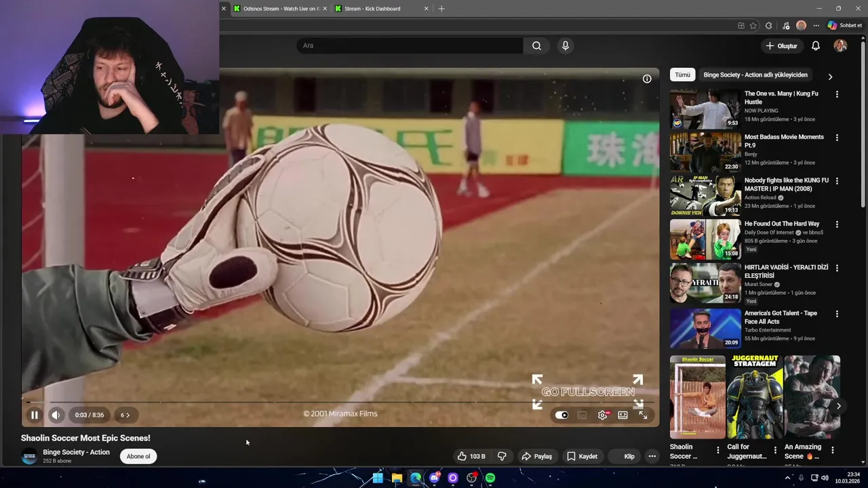868x488 pixels.
Task: Open the browser extensions icon
Action: [768, 26]
